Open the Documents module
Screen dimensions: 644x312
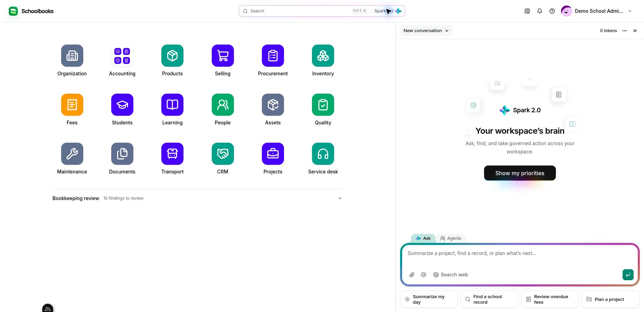(x=122, y=154)
